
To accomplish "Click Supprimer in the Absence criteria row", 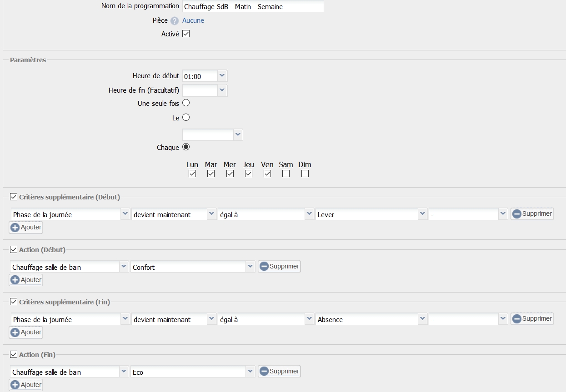I will tap(532, 318).
